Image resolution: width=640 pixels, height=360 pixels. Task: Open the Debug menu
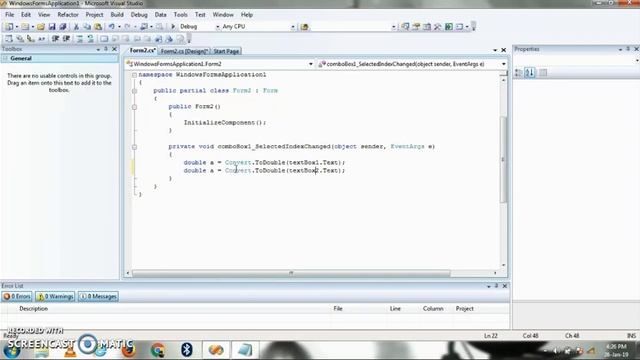pyautogui.click(x=139, y=15)
